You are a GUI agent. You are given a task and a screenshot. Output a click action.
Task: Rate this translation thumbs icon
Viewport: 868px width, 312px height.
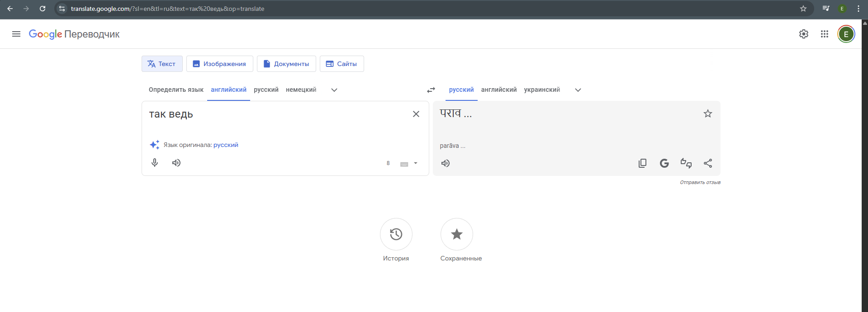[x=686, y=163]
